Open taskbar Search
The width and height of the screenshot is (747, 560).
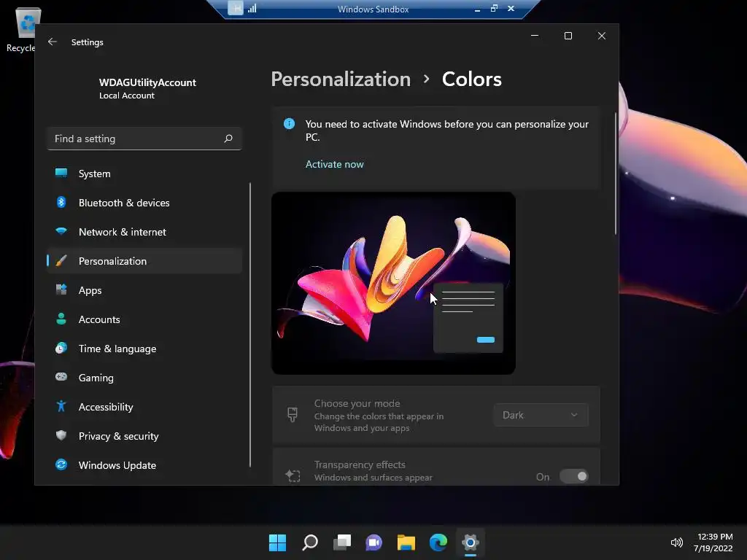[x=309, y=542]
